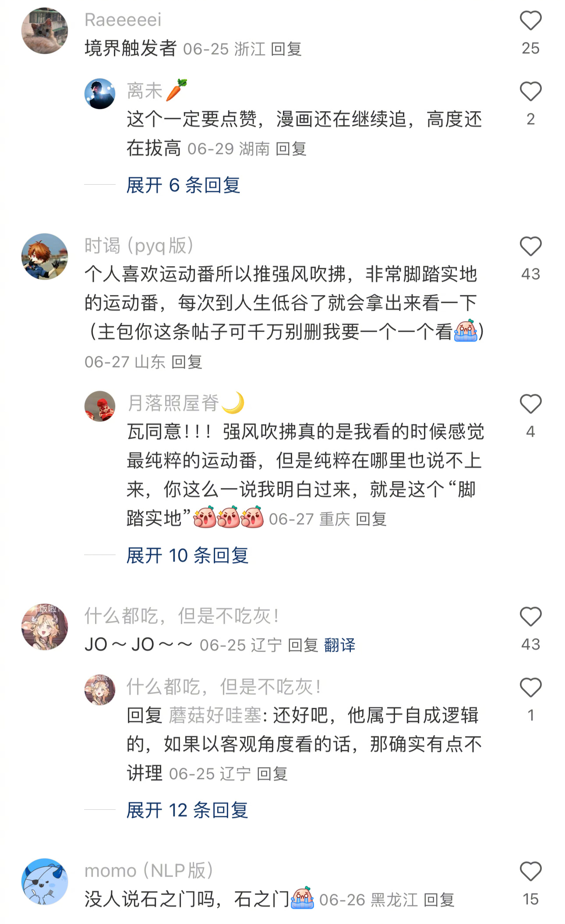
Task: Like 时谒 (pyq版)'s comment
Action: (x=530, y=246)
